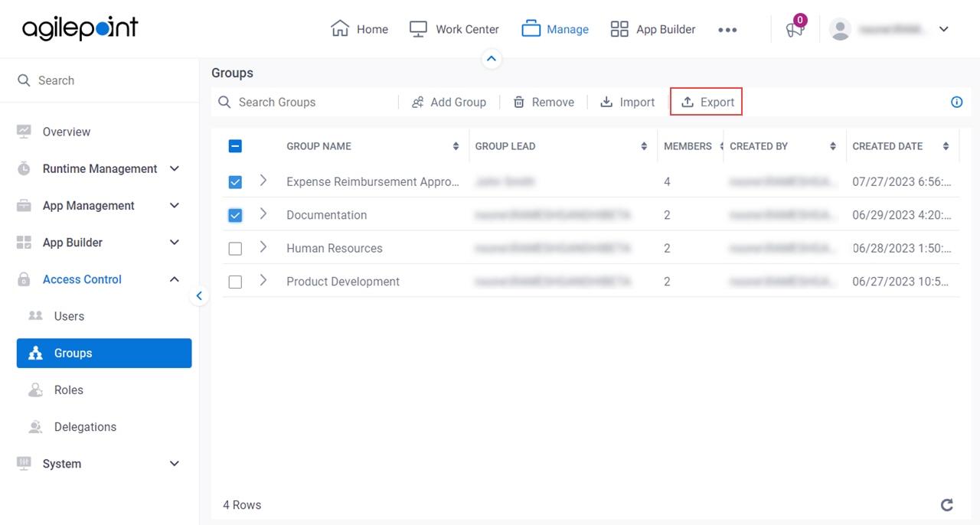Image resolution: width=980 pixels, height=525 pixels.
Task: Expand the System section
Action: 100,463
